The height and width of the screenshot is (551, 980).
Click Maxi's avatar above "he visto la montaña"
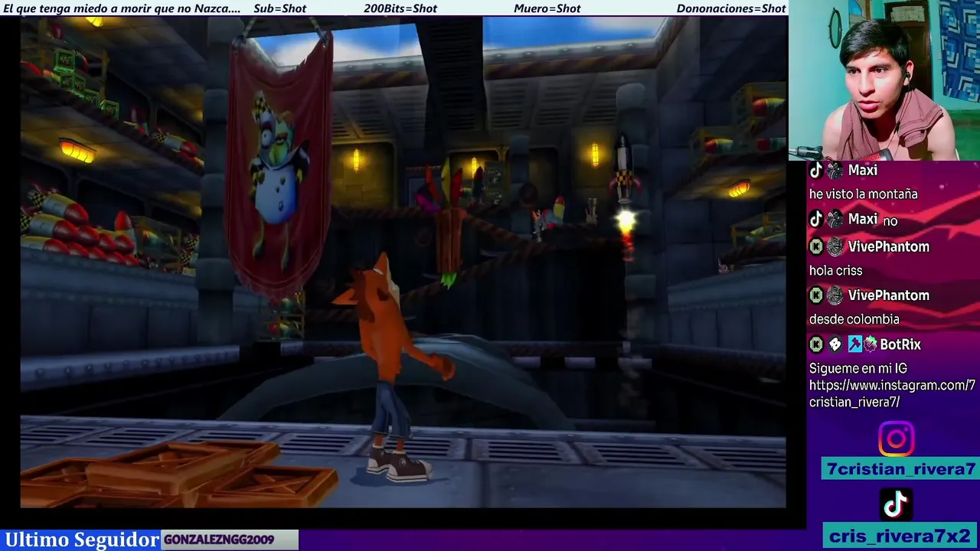click(x=835, y=171)
